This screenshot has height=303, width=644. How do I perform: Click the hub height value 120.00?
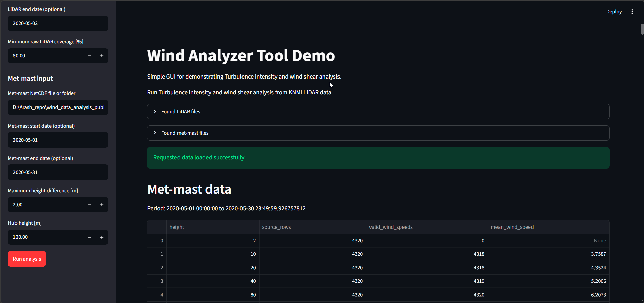(x=46, y=237)
